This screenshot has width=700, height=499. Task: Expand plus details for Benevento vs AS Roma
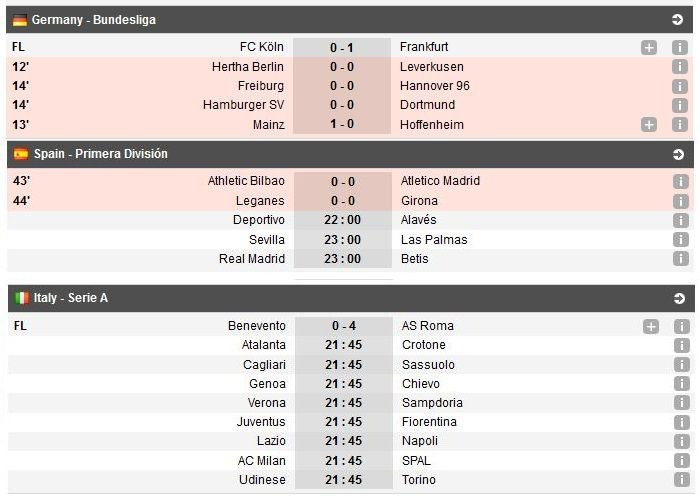pyautogui.click(x=651, y=326)
